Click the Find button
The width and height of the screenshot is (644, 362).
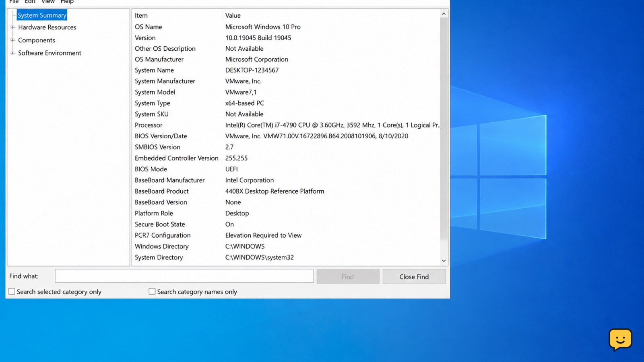point(348,277)
